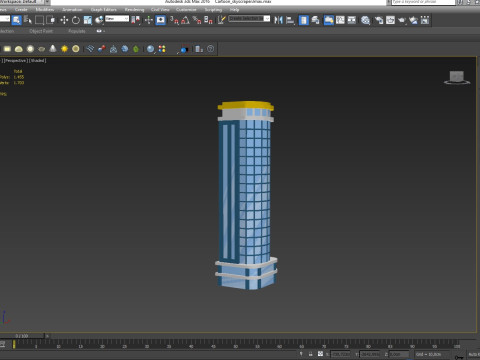The width and height of the screenshot is (480, 360).
Task: Click the Y coordinate field
Action: pos(369,354)
